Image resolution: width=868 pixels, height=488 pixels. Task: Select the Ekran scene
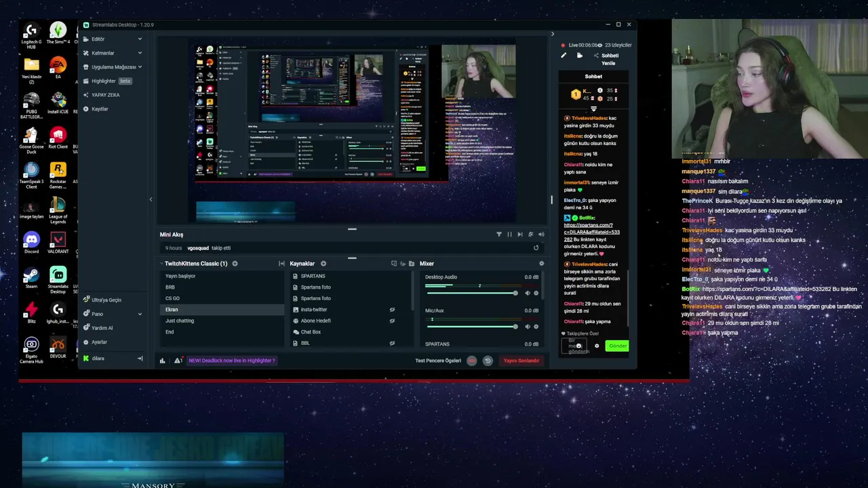[x=222, y=310]
